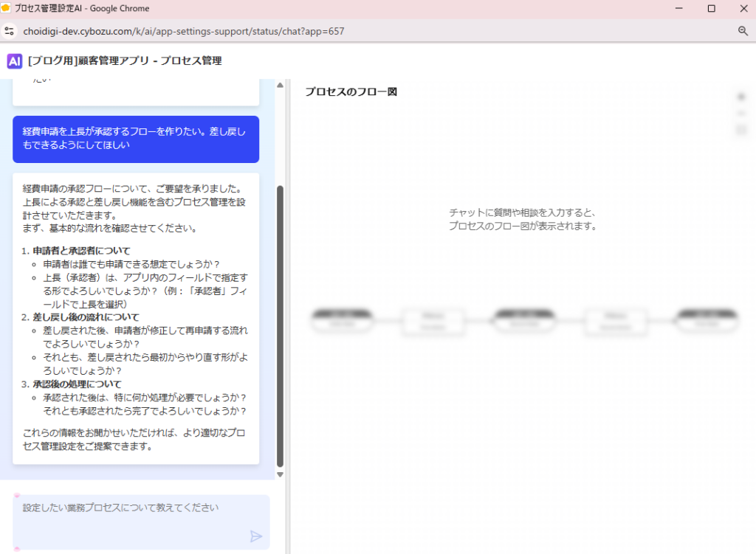Send the chat message with paper plane icon
The width and height of the screenshot is (756, 554).
(x=256, y=536)
